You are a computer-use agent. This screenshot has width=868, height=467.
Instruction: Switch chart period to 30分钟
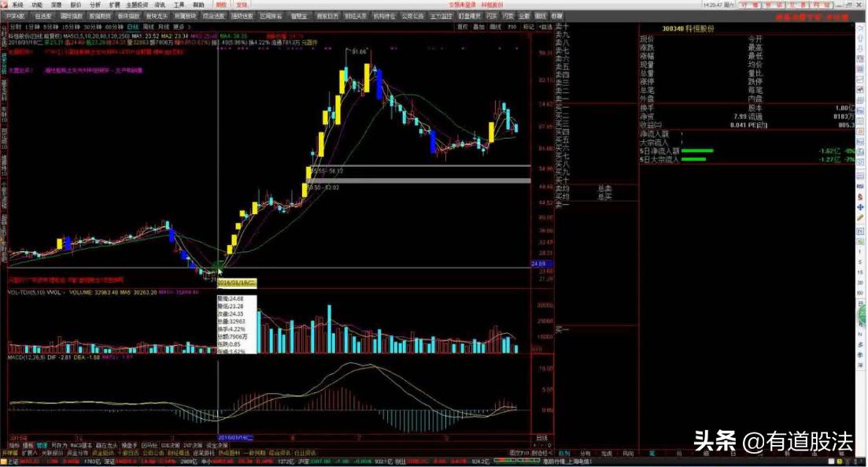click(x=92, y=27)
